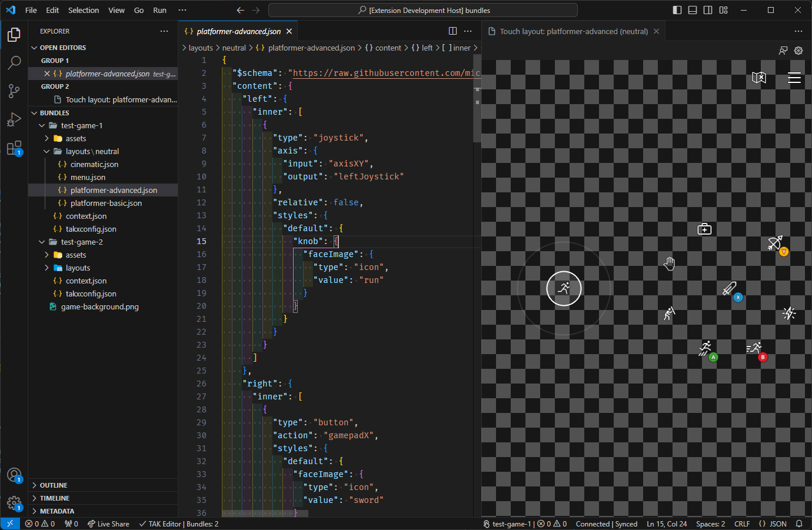Select the Touch layout preview tab
The image size is (812, 530).
pos(574,31)
